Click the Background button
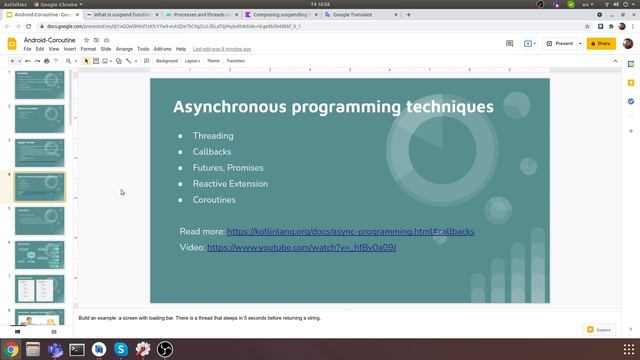Screen dimensions: 640x360 167,61
